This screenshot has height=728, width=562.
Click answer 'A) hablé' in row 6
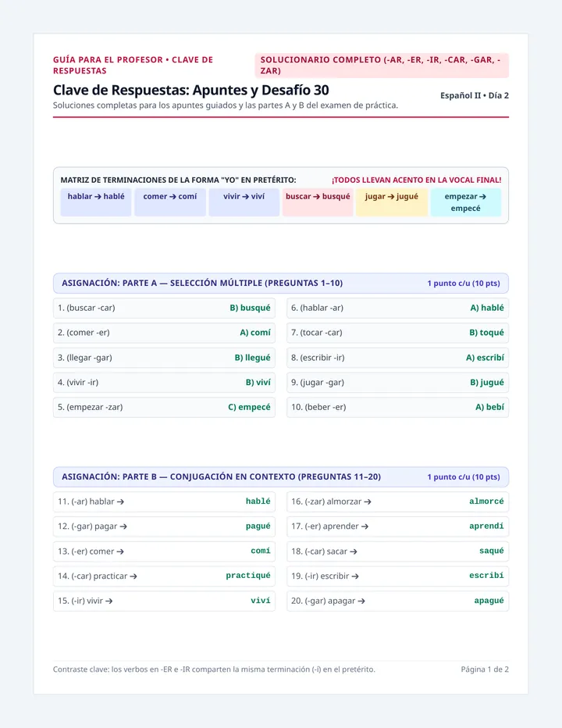coord(487,308)
